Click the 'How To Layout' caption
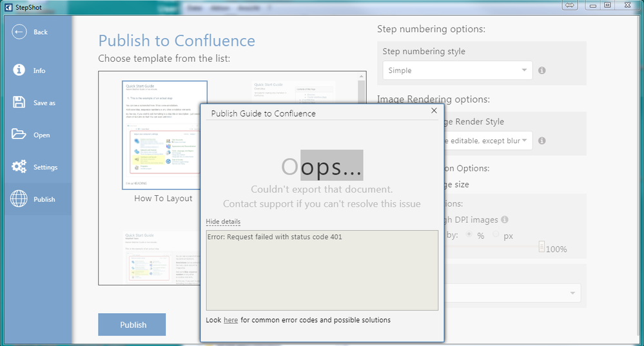Viewport: 644px width, 346px height. 163,198
